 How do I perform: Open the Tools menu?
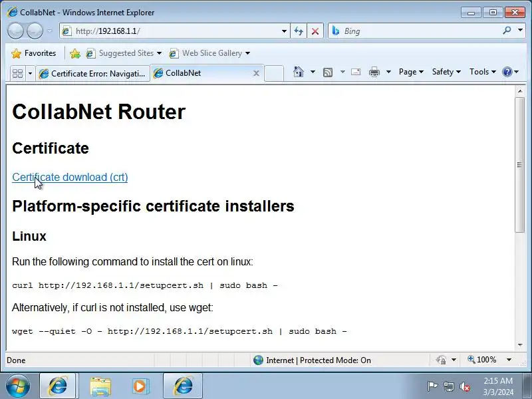483,72
